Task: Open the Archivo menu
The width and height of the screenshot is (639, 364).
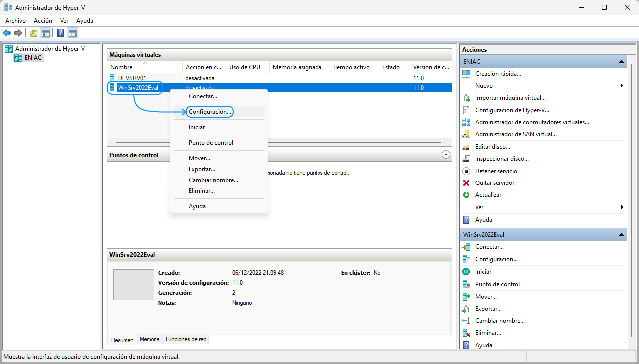Action: [x=15, y=21]
